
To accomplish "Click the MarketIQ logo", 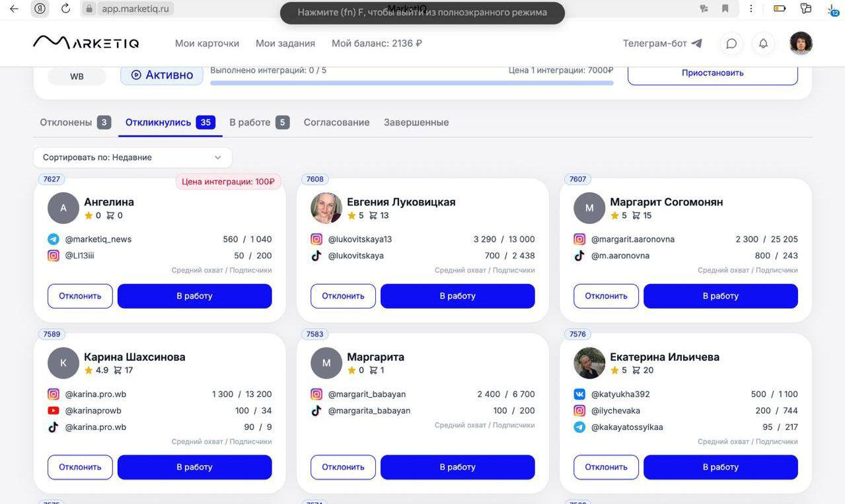I will click(86, 42).
